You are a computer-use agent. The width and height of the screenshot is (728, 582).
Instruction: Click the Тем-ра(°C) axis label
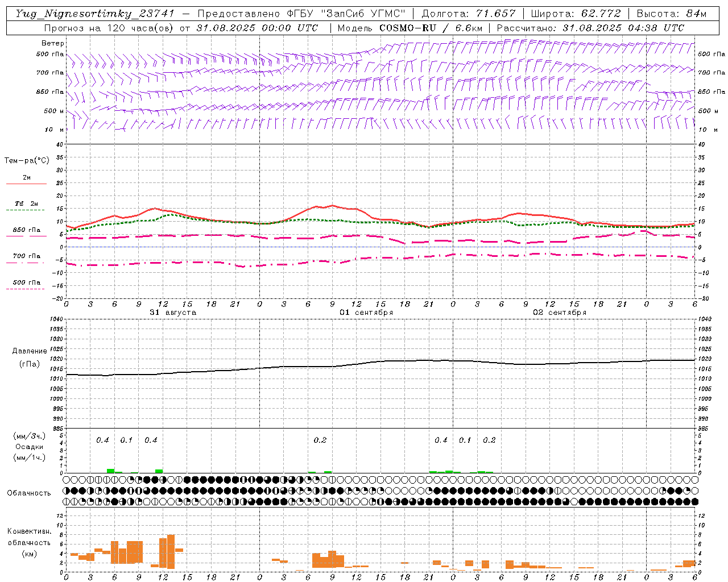click(27, 161)
